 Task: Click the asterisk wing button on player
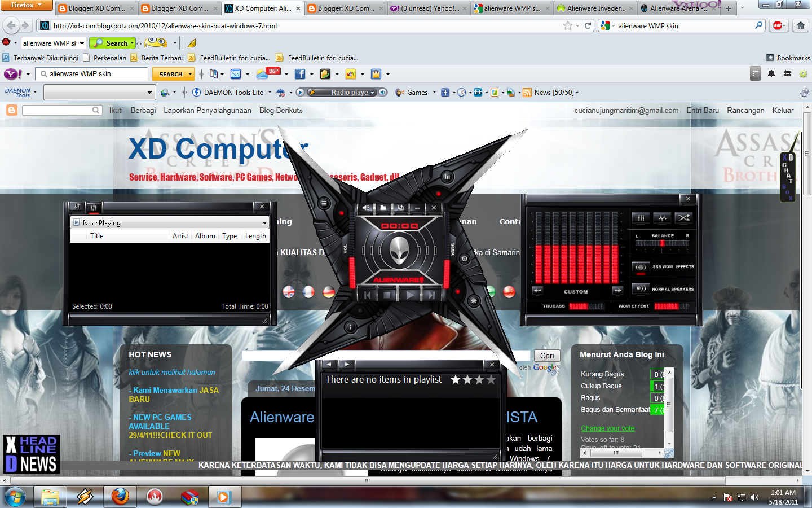474,301
